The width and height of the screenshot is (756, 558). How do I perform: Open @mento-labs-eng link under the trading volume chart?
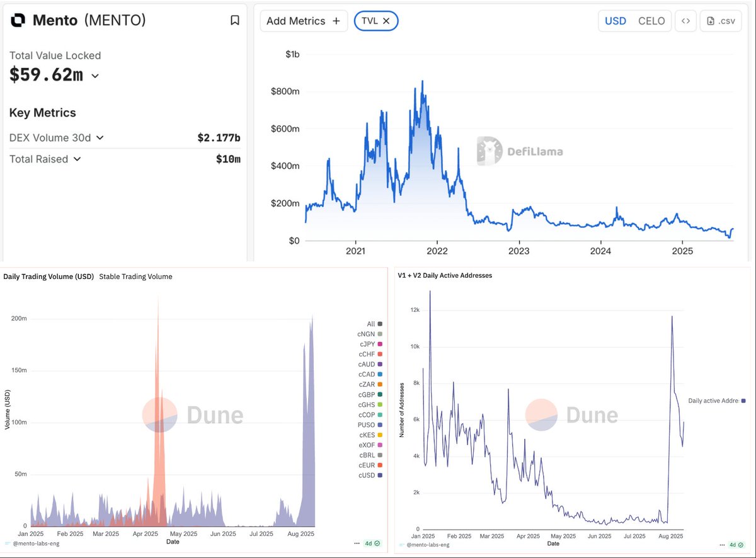[x=35, y=543]
